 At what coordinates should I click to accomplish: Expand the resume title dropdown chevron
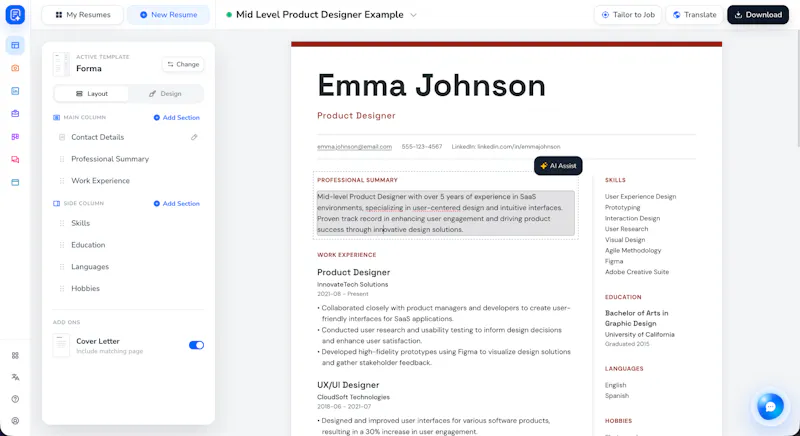[414, 15]
